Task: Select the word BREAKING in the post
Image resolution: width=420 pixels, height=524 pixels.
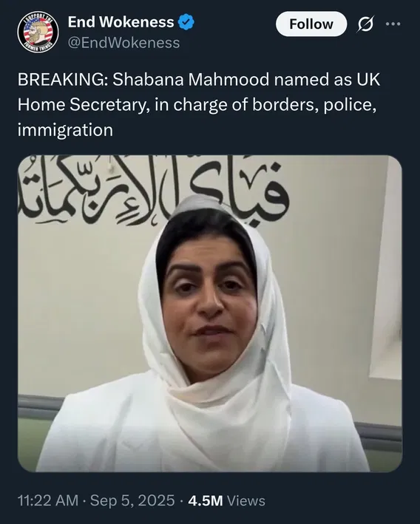Action: 61,80
